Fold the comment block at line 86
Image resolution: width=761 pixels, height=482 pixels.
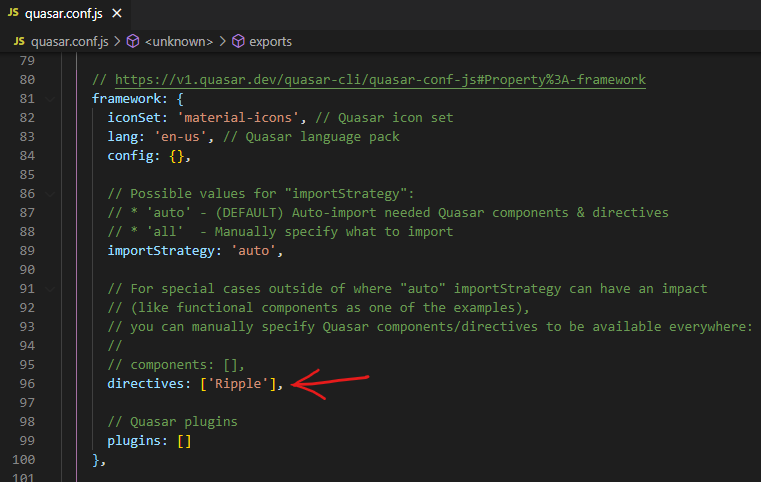click(50, 194)
